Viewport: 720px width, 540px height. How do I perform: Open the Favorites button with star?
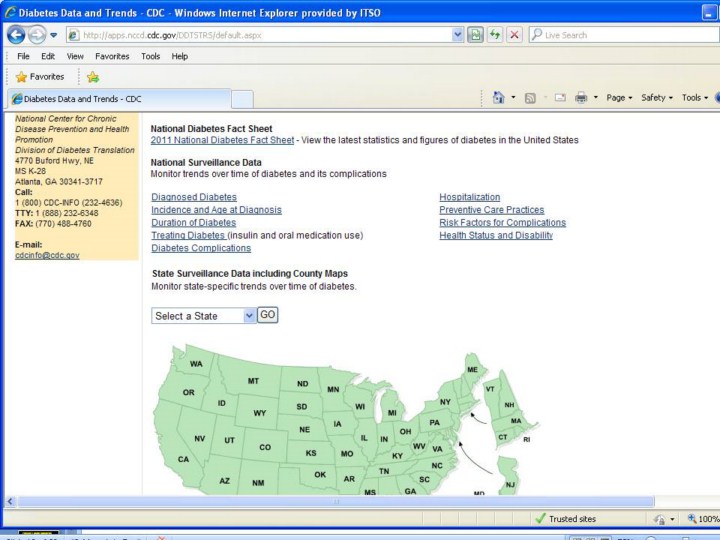coord(41,77)
